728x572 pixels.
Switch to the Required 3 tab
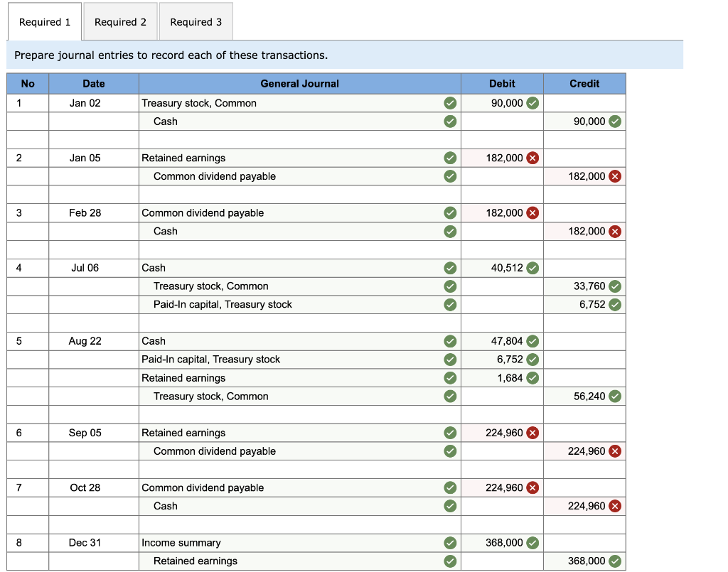tap(196, 21)
